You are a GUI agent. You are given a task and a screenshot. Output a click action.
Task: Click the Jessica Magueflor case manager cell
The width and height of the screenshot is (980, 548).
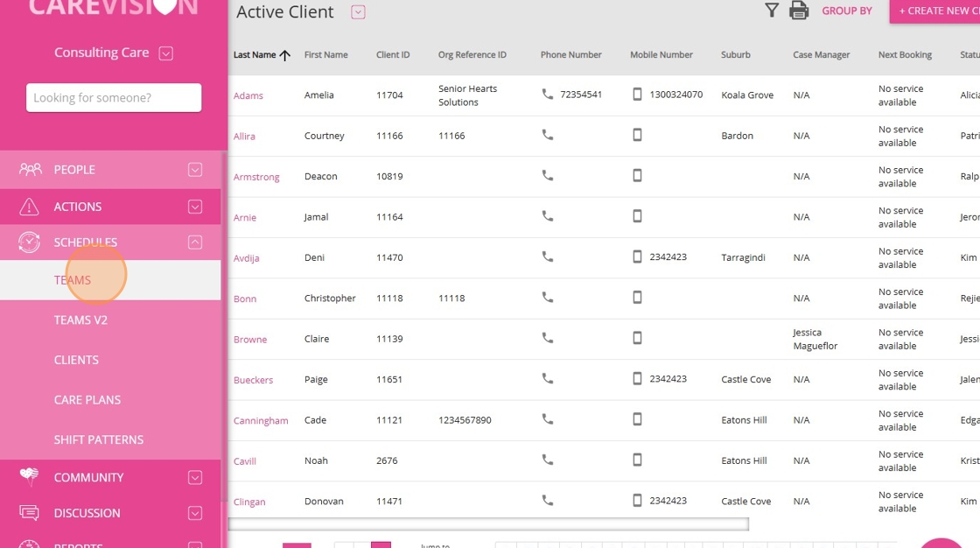pos(815,339)
